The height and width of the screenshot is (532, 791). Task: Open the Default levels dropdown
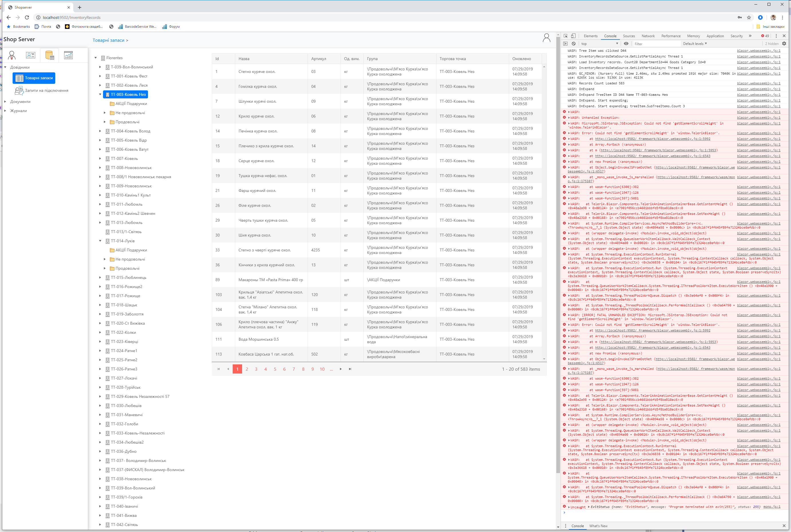tap(695, 43)
